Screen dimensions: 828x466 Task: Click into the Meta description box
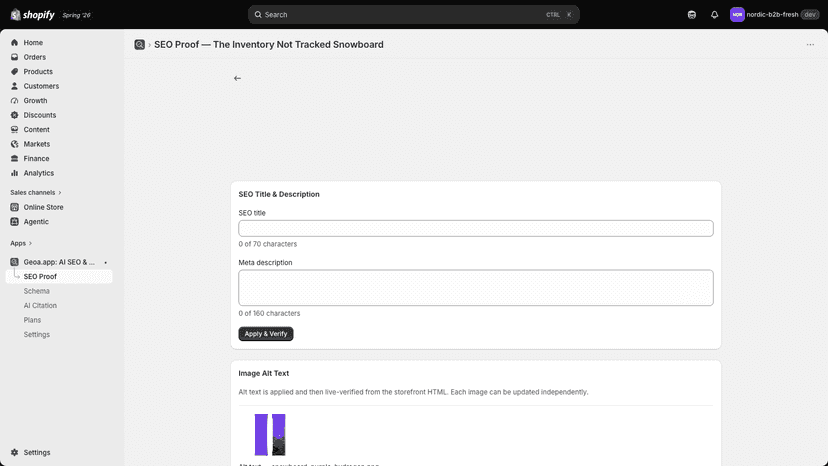click(x=476, y=288)
